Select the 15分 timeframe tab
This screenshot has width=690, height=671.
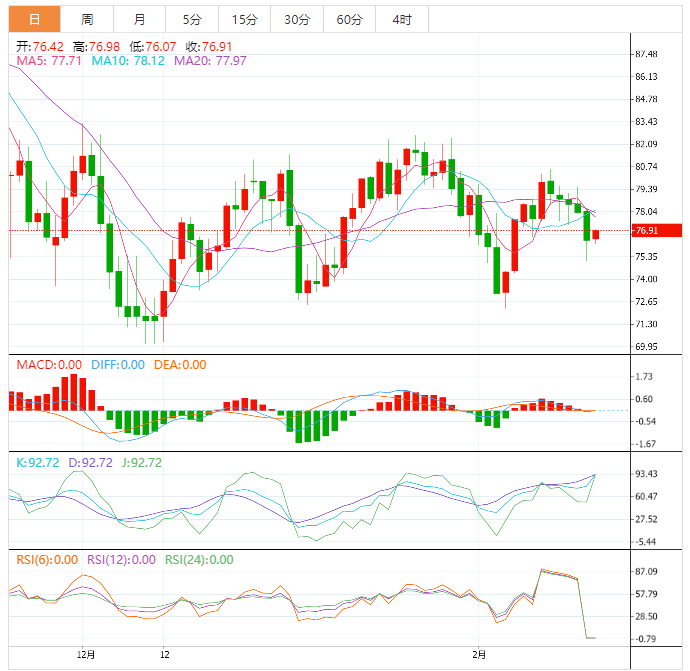click(x=243, y=20)
